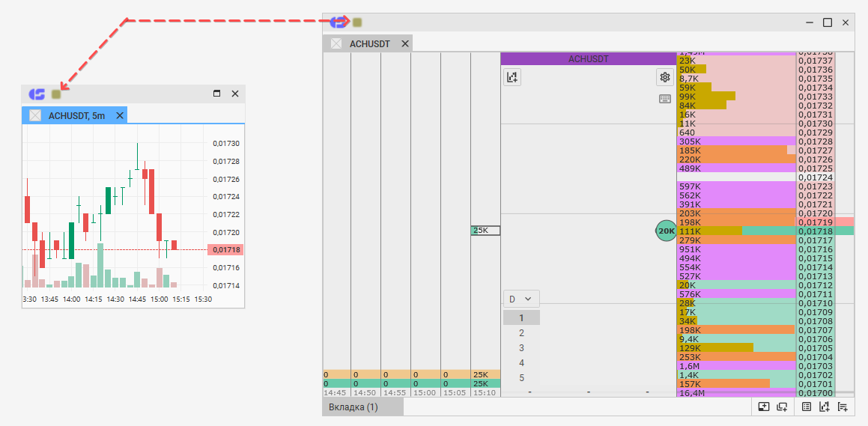Click the 14:45 time label on chart axis

(x=137, y=299)
